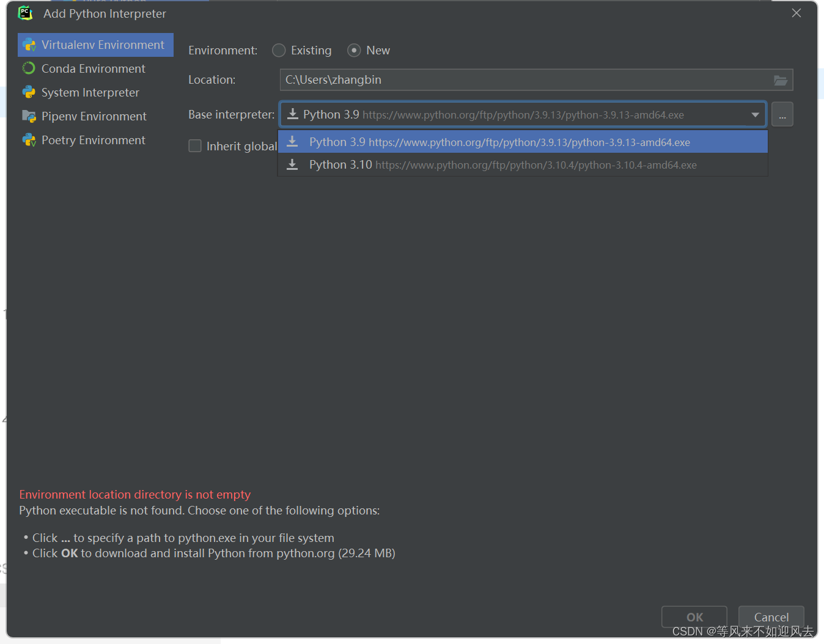The width and height of the screenshot is (824, 644).
Task: Click the Poetry Environment icon
Action: [29, 140]
